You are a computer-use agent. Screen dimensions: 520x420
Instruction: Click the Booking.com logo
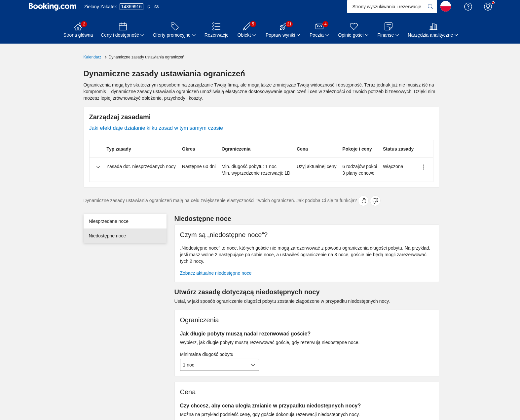tap(52, 7)
